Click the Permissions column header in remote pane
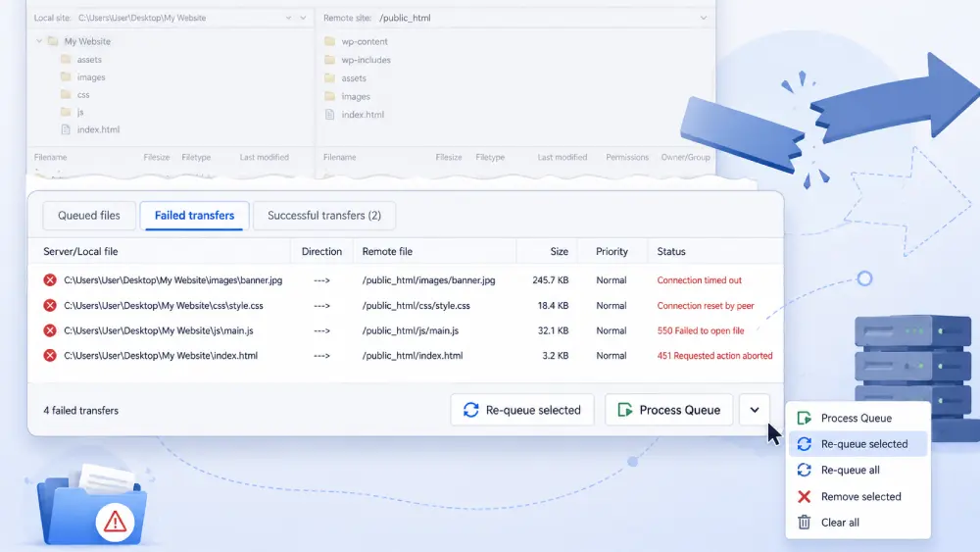The image size is (980, 552). pos(627,158)
